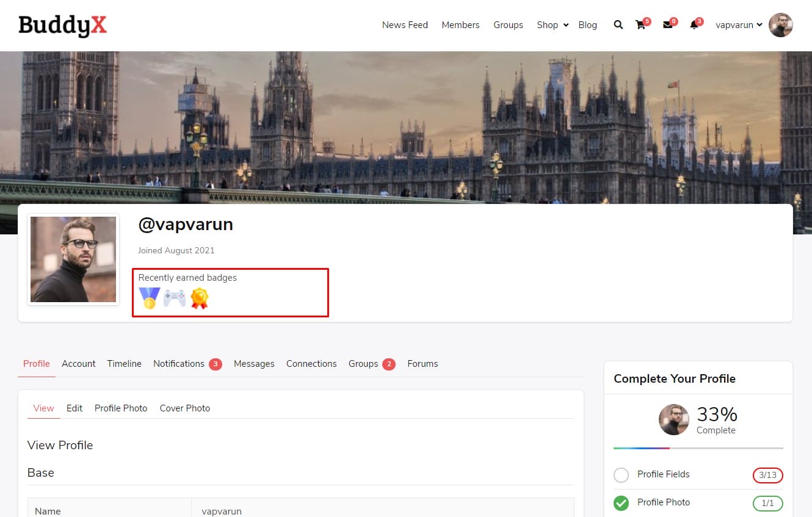
Task: Go to the News Feed link
Action: point(405,25)
